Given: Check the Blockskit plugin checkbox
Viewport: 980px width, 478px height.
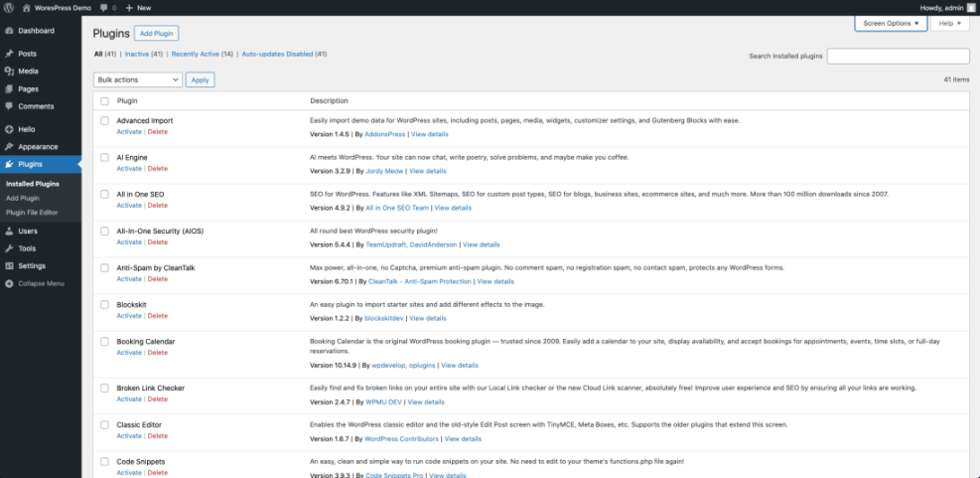Looking at the screenshot, I should (104, 305).
